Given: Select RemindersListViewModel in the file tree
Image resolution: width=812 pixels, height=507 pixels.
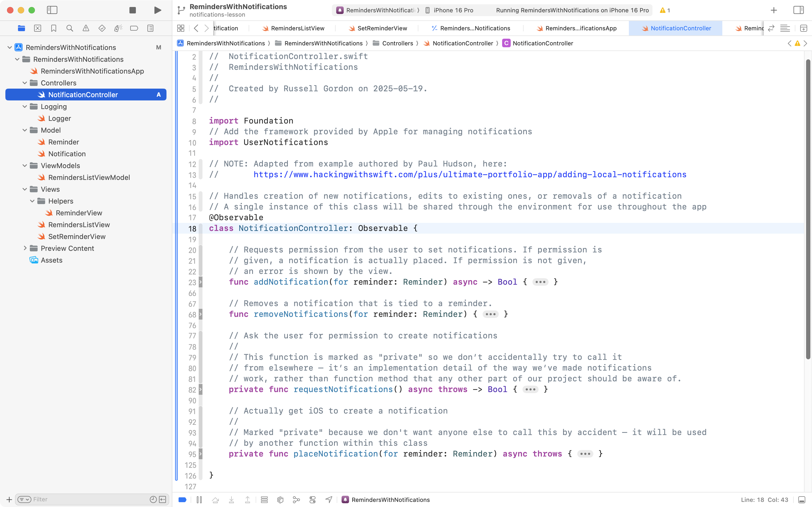Looking at the screenshot, I should (89, 178).
